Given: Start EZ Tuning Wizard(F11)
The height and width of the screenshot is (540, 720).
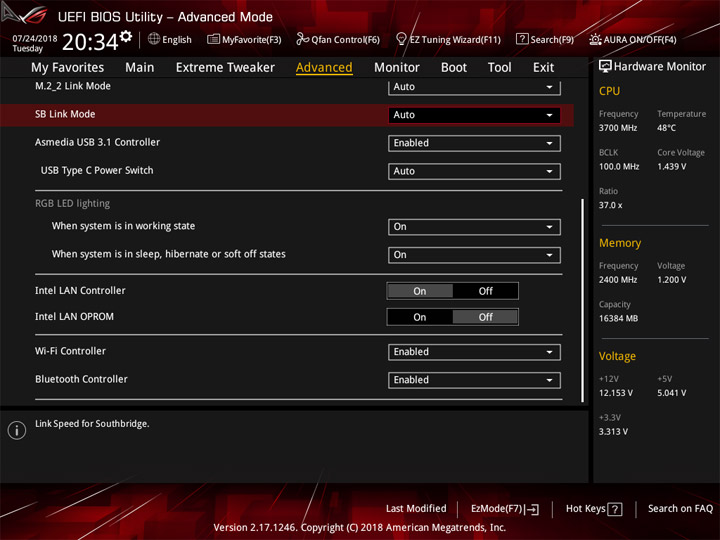Looking at the screenshot, I should [x=448, y=39].
